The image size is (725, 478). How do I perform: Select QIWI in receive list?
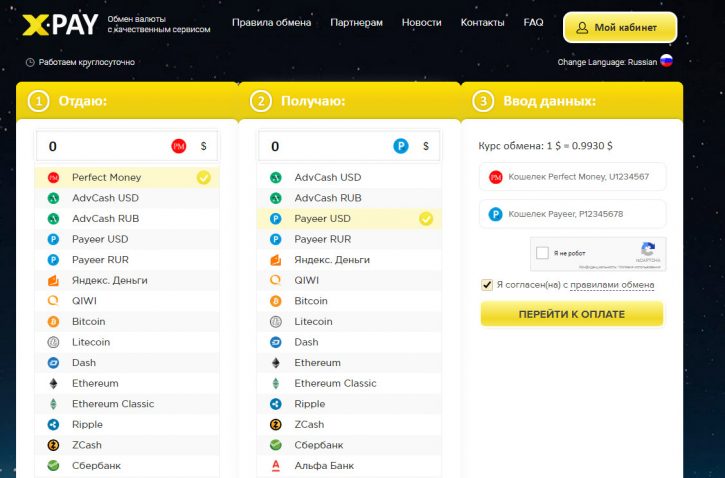click(349, 280)
